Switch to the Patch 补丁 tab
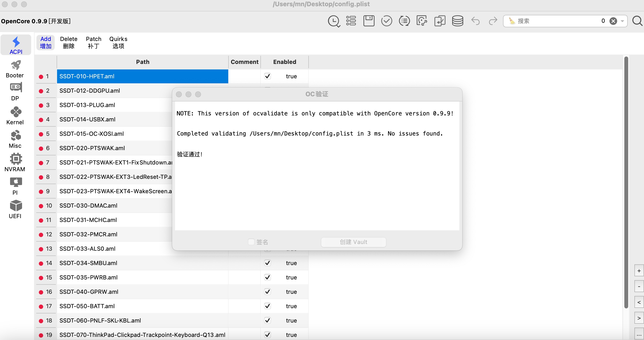The image size is (644, 340). (x=94, y=42)
